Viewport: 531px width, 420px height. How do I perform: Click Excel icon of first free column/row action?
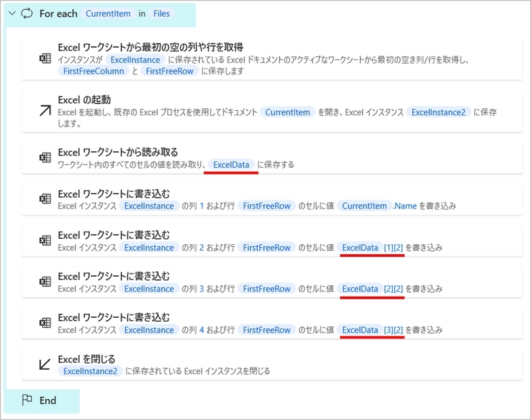pyautogui.click(x=45, y=58)
